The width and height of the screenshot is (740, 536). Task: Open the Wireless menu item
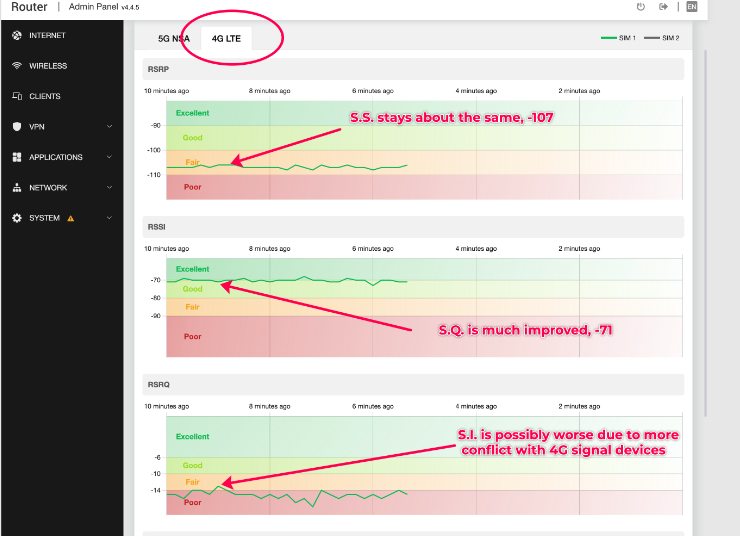tap(62, 66)
